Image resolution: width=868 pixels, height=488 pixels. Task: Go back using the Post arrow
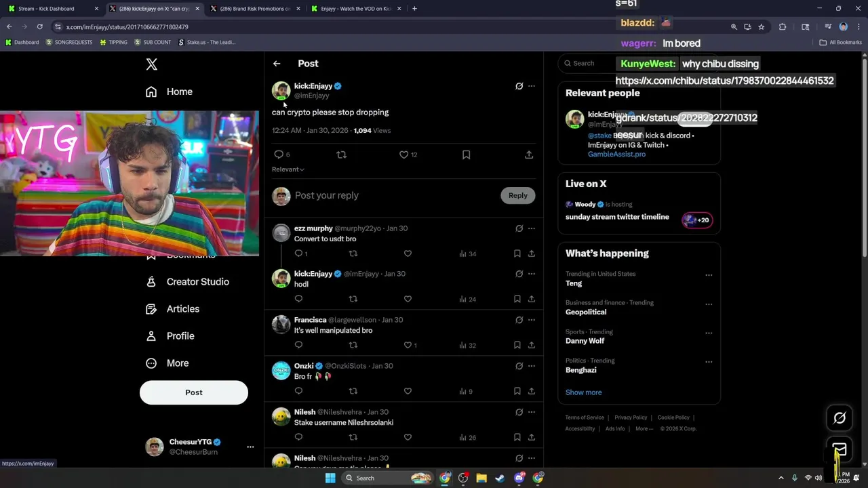point(277,64)
